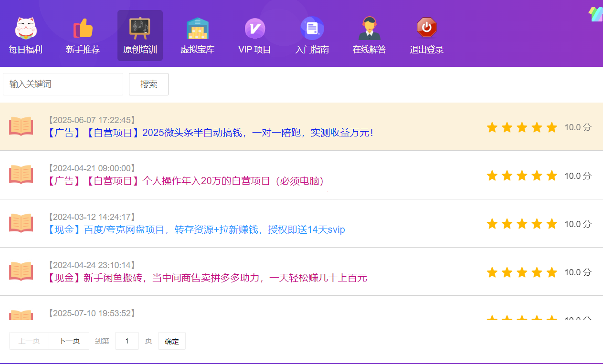Click the book icon beside the 闲鱼搬砖 article
The height and width of the screenshot is (364, 603).
point(21,271)
